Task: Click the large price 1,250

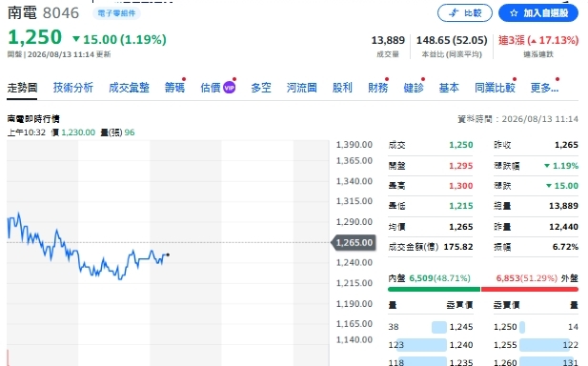Action: pos(34,37)
